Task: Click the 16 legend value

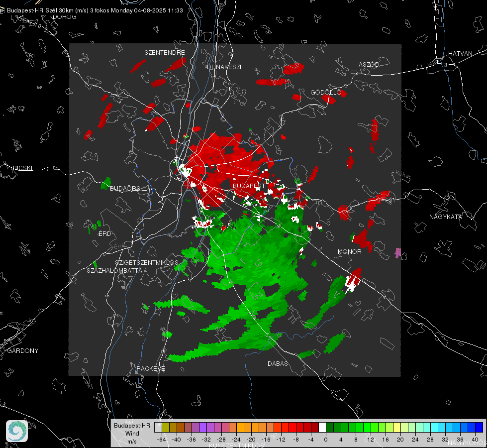Action: tap(386, 440)
